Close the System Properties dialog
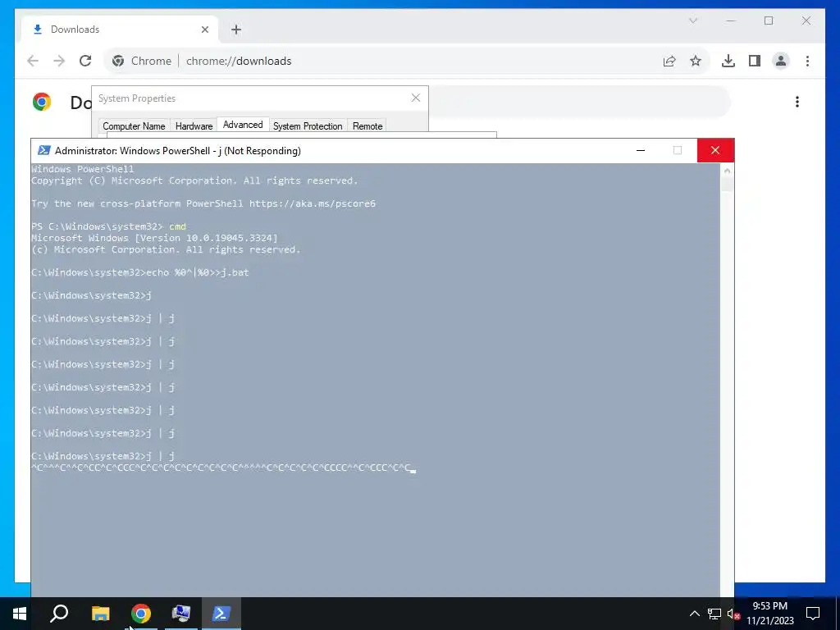The image size is (840, 630). click(416, 98)
